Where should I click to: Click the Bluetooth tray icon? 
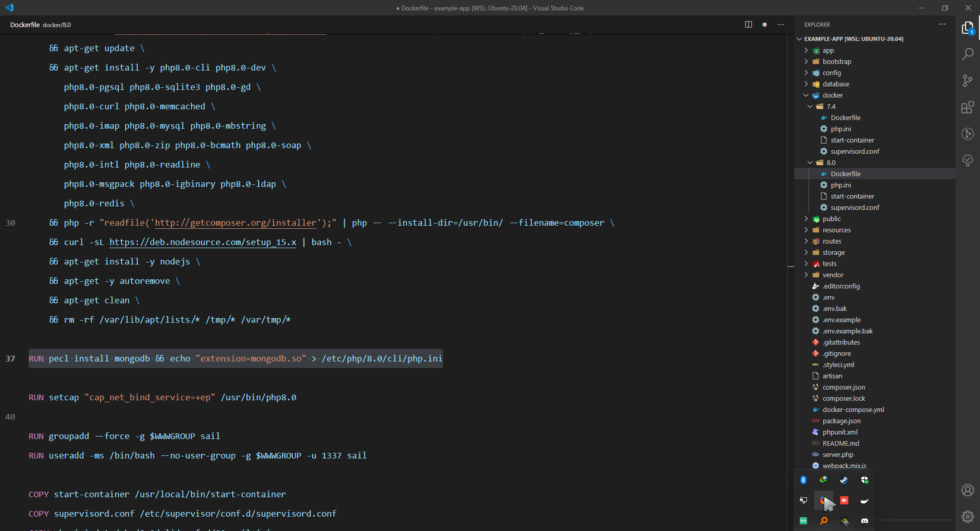[804, 480]
